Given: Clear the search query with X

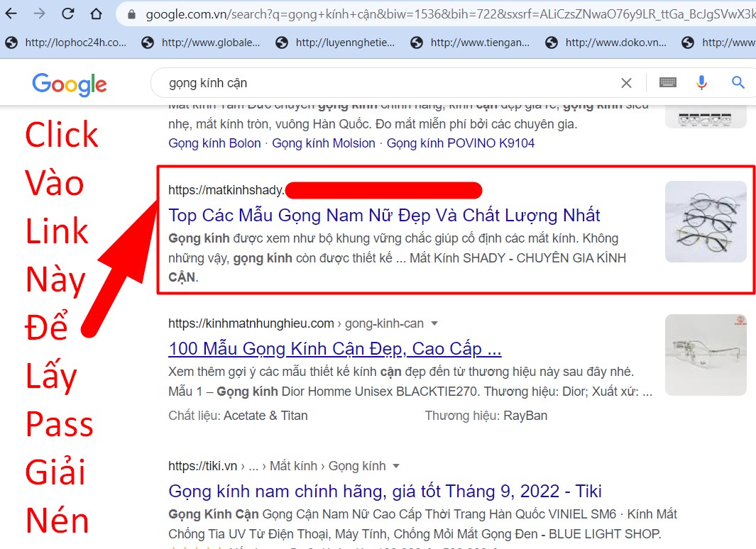Looking at the screenshot, I should coord(626,83).
